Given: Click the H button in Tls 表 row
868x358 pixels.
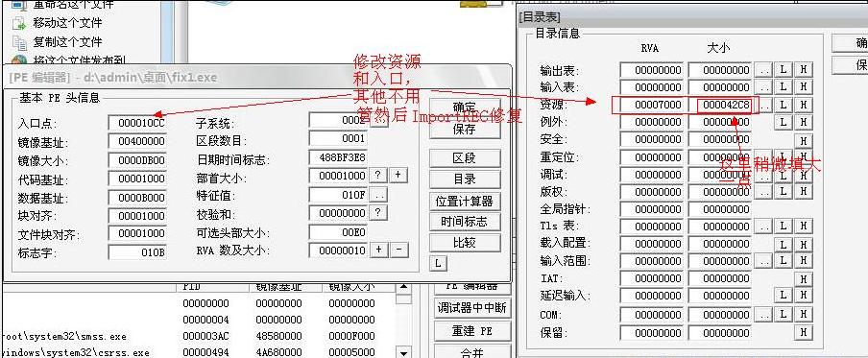Looking at the screenshot, I should pos(803,227).
